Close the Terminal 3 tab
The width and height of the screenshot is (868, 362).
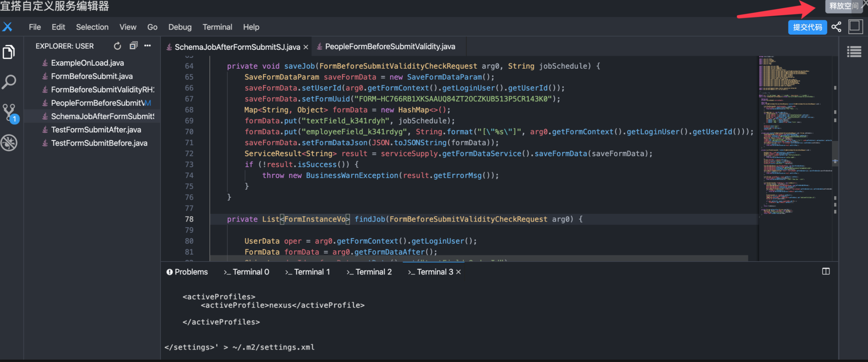pyautogui.click(x=458, y=272)
